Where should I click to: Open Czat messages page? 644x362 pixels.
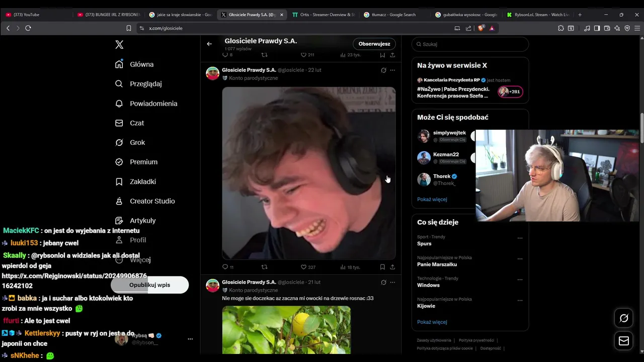pyautogui.click(x=129, y=123)
